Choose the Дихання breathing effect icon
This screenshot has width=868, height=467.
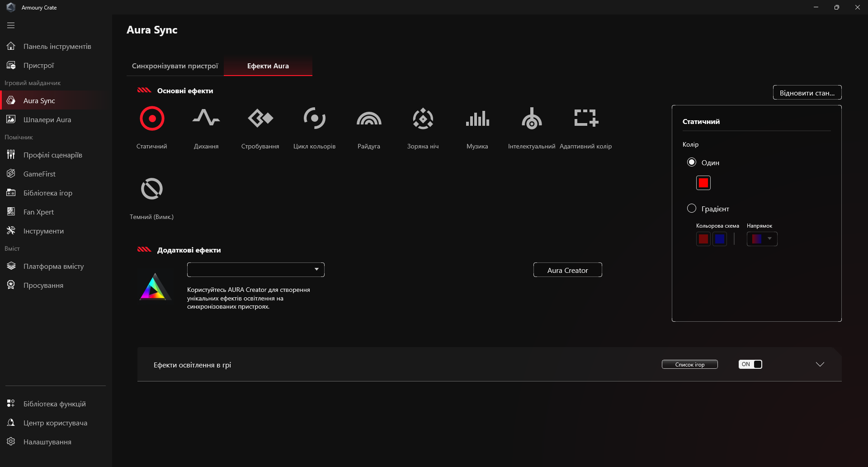pos(206,118)
